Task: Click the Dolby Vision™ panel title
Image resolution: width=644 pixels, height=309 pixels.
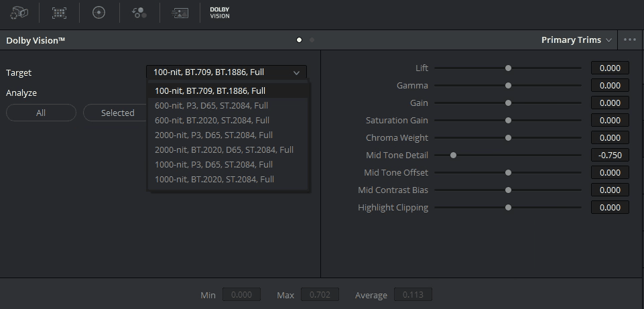Action: (36, 40)
